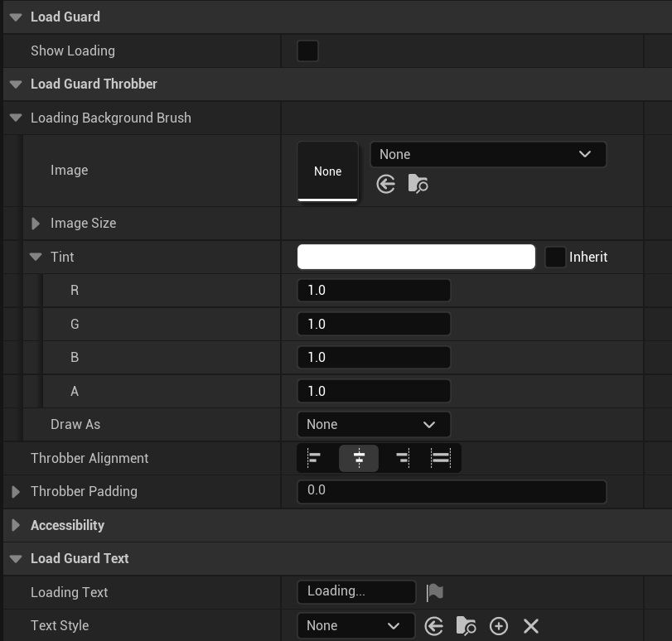The height and width of the screenshot is (641, 672).
Task: Expand the Image Size property
Action: point(36,224)
